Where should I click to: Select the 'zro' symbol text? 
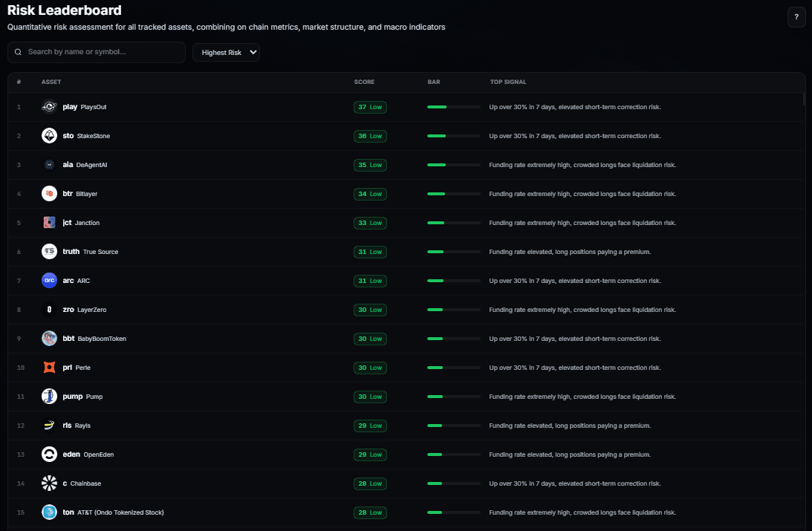coord(68,310)
